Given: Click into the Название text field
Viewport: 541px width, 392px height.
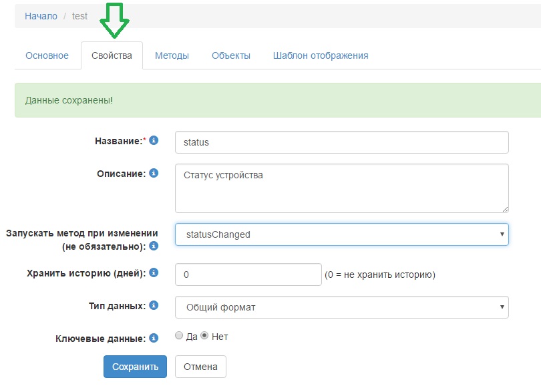Looking at the screenshot, I should point(341,142).
